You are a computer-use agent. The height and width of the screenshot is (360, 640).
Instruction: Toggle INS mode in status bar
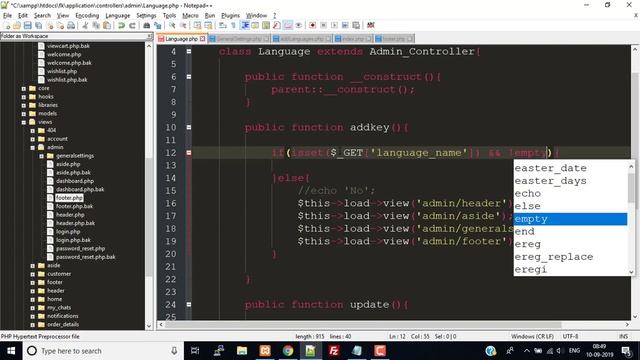point(623,336)
